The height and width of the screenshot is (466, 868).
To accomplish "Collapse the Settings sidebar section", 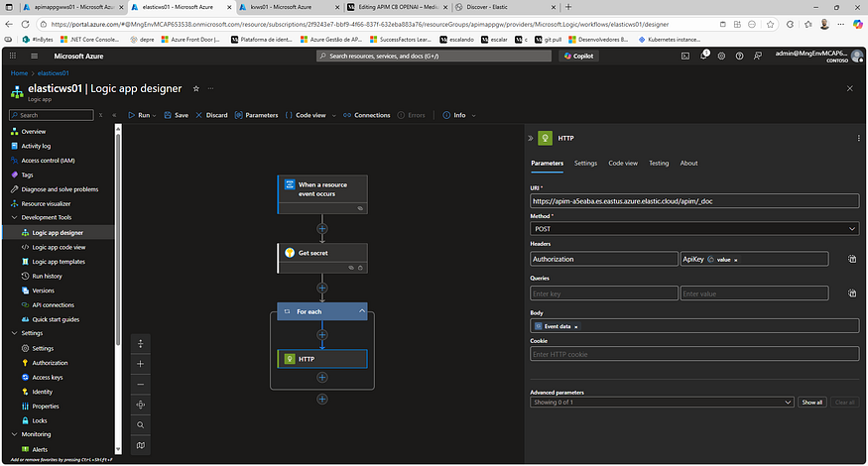I will pyautogui.click(x=15, y=333).
